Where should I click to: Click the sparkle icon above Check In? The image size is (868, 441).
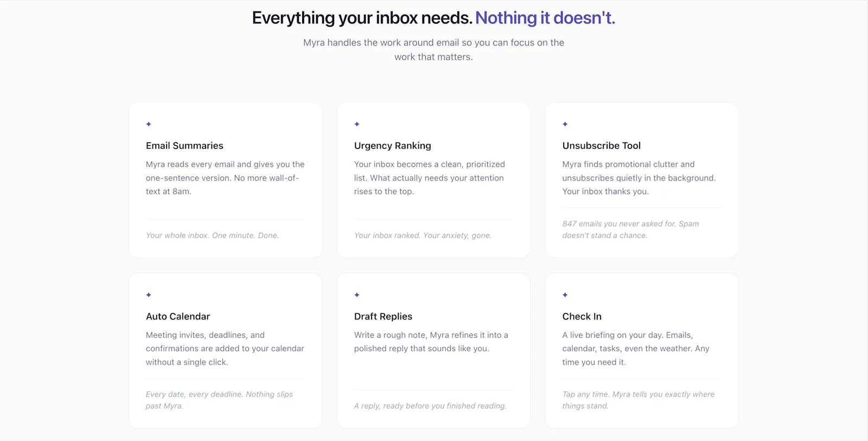pos(565,295)
